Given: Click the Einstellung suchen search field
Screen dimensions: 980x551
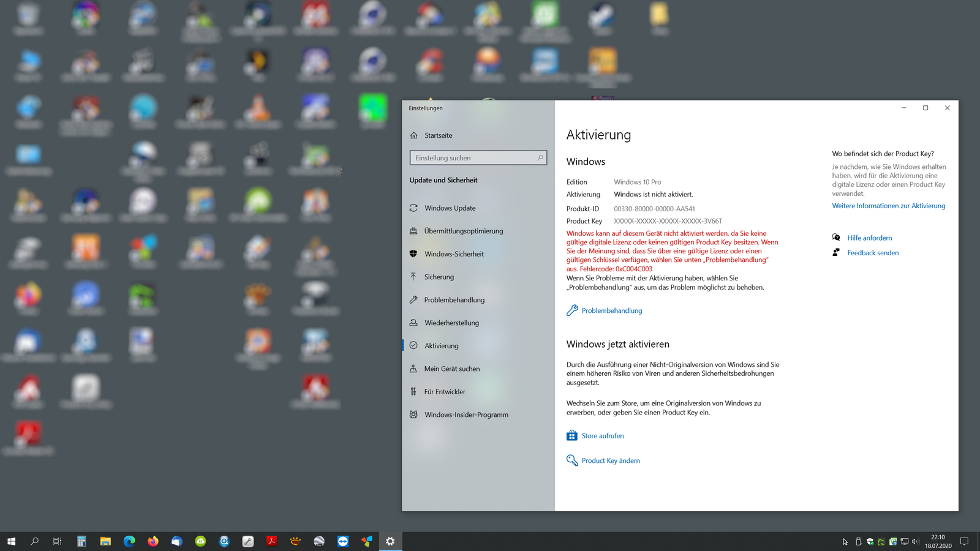Looking at the screenshot, I should coord(478,158).
